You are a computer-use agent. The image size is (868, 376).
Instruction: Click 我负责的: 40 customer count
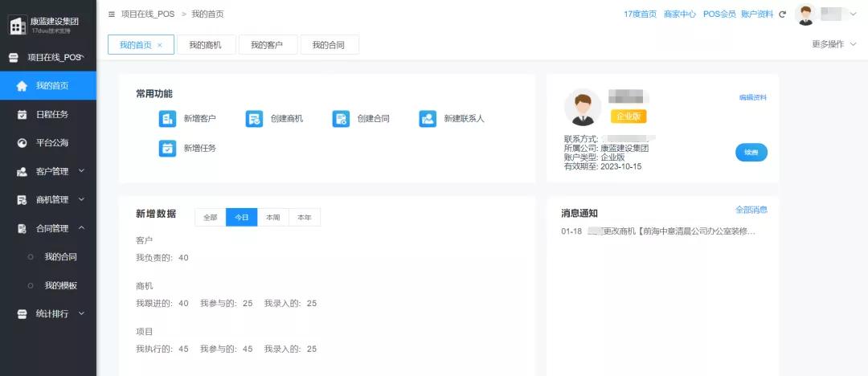[162, 258]
